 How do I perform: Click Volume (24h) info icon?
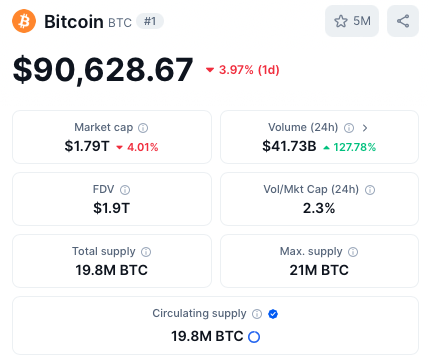pos(349,128)
